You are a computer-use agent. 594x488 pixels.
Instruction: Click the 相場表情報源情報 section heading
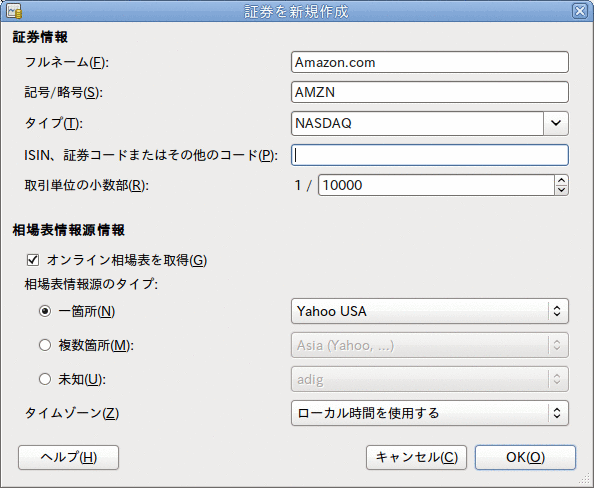click(x=69, y=230)
